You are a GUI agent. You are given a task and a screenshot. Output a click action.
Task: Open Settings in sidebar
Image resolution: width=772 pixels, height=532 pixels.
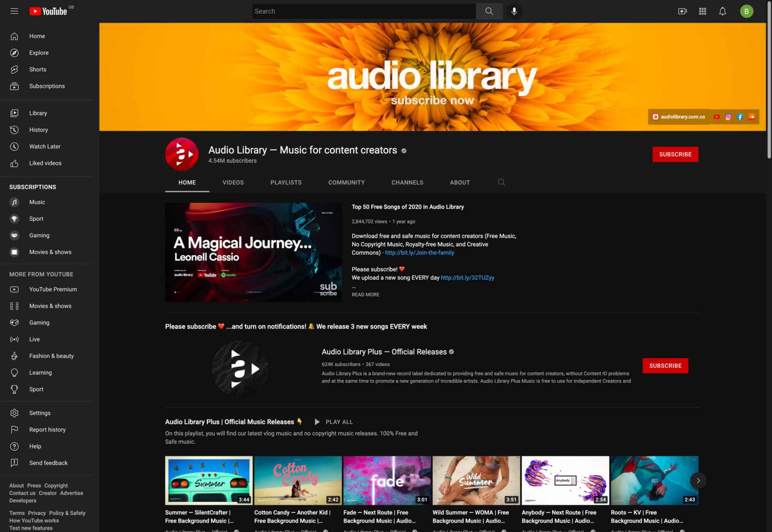tap(47, 413)
